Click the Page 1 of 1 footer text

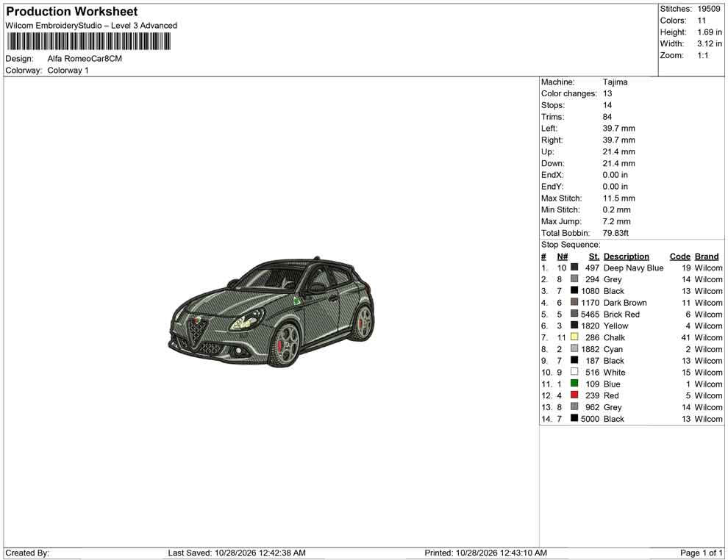coord(701,553)
